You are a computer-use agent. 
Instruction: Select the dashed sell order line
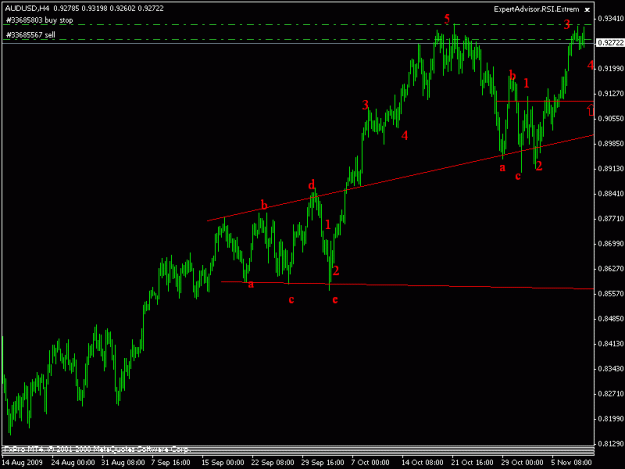(298, 39)
